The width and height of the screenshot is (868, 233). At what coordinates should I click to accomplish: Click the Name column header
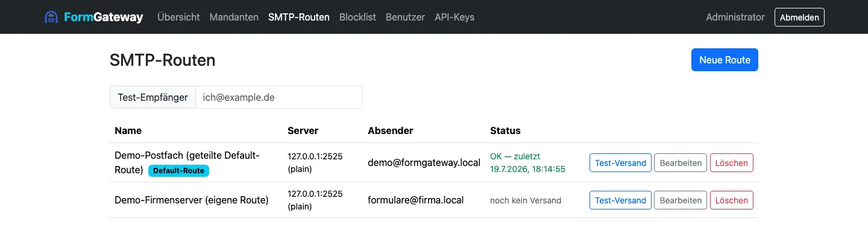pos(128,130)
